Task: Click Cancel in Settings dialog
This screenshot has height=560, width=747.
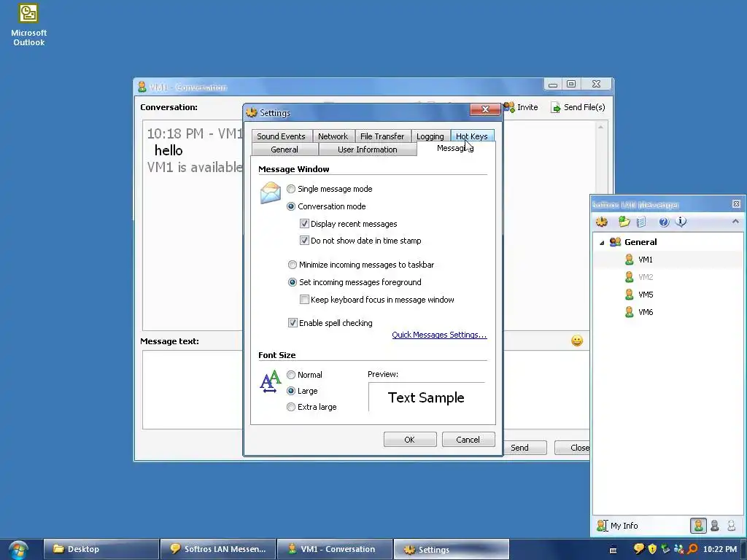Action: 468,440
